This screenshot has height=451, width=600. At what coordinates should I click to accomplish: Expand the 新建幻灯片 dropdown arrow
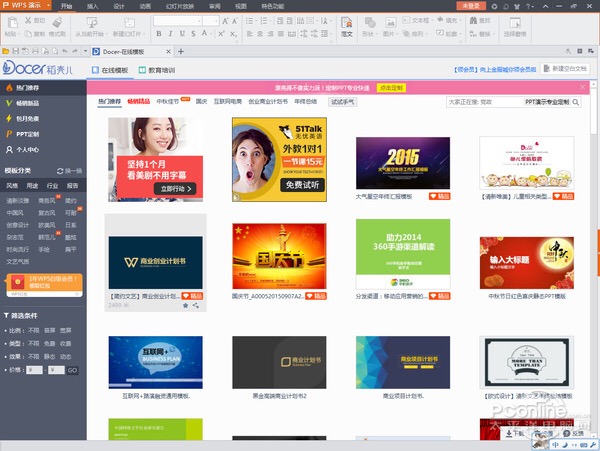144,34
